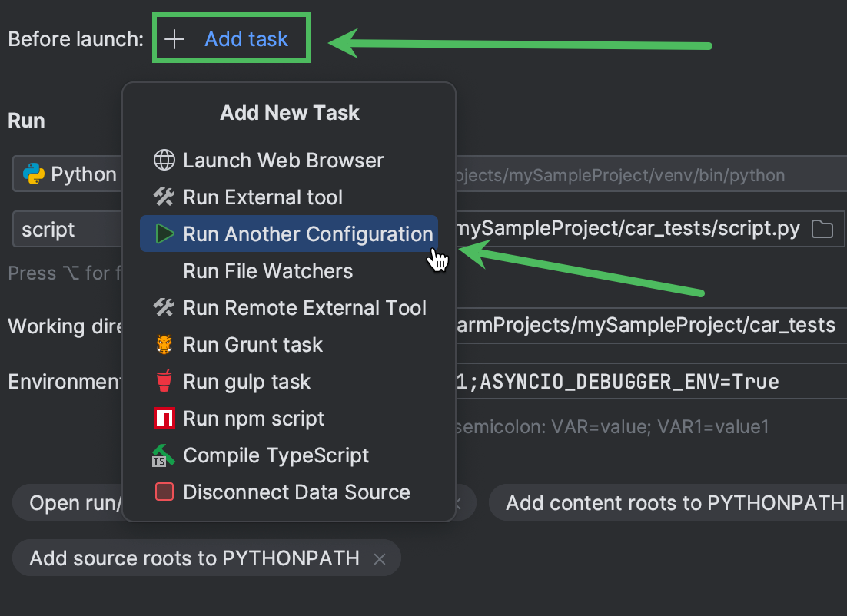Click the Add task link
Image resolution: width=847 pixels, height=616 pixels.
[x=246, y=39]
